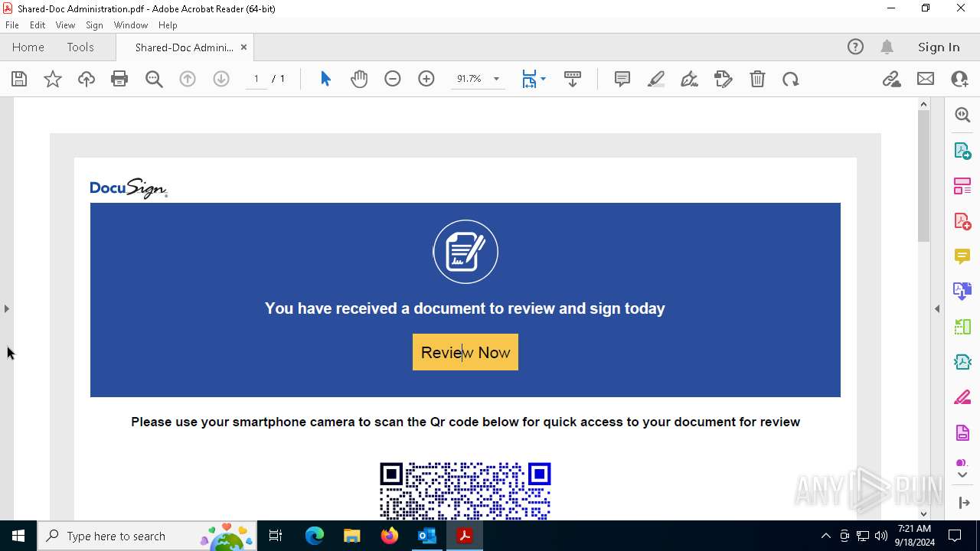Open the Create PDF tool in the right pane
This screenshot has width=980, height=551.
[962, 221]
